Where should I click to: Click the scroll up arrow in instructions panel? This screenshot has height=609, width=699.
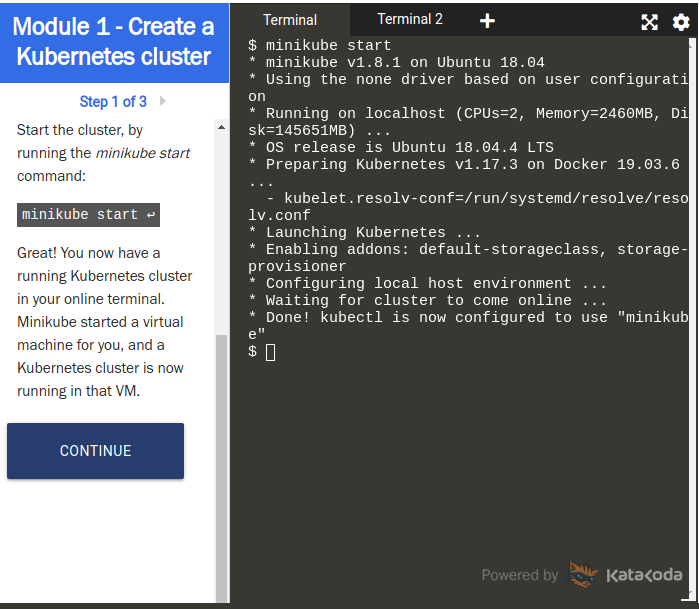(x=221, y=128)
